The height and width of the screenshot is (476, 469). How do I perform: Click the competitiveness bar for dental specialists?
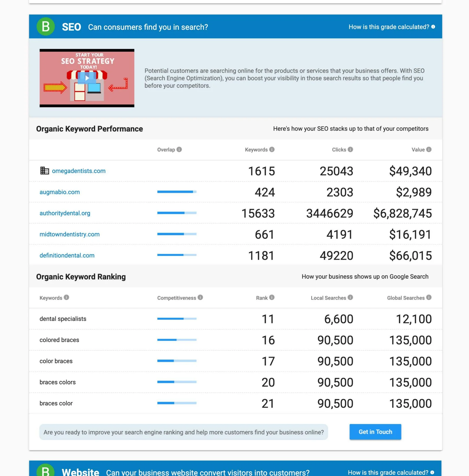point(177,319)
